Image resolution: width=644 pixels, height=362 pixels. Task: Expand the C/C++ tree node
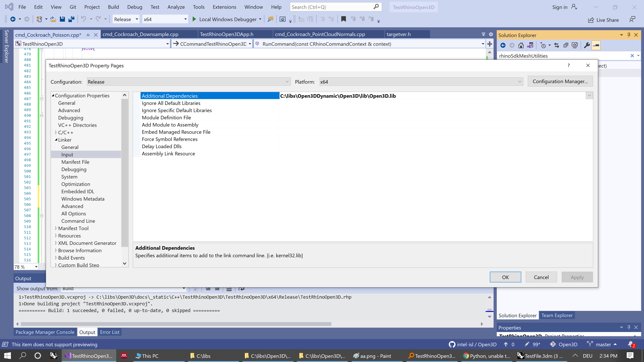tap(56, 132)
